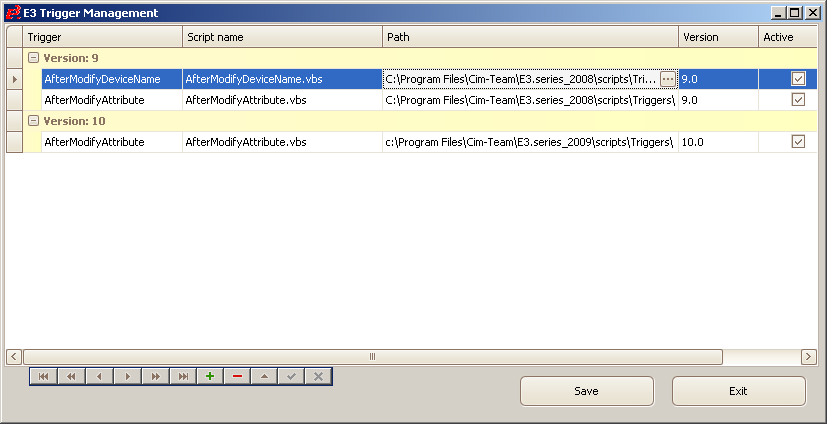The image size is (827, 424).
Task: Delete trigger with red minus
Action: pos(237,376)
